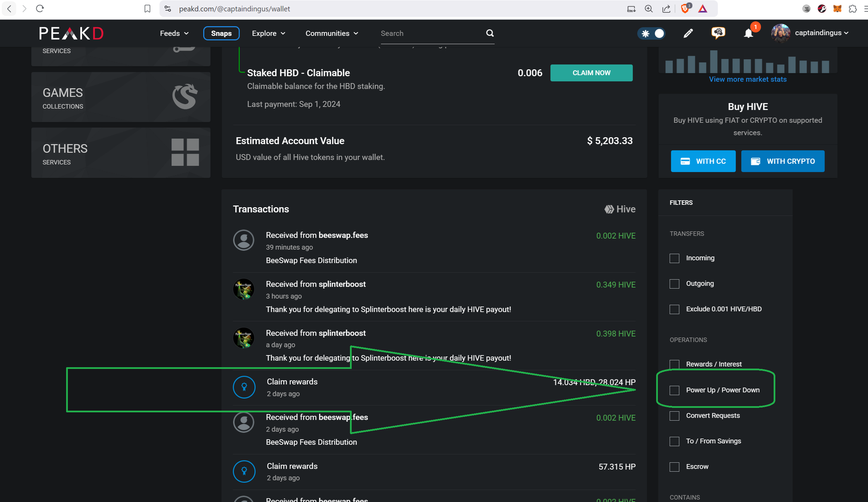Image resolution: width=868 pixels, height=502 pixels.
Task: Open notifications bell
Action: tap(748, 33)
